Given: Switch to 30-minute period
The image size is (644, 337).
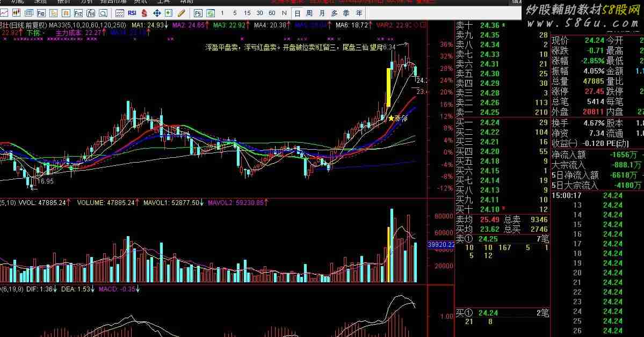Looking at the screenshot, I should point(259,13).
